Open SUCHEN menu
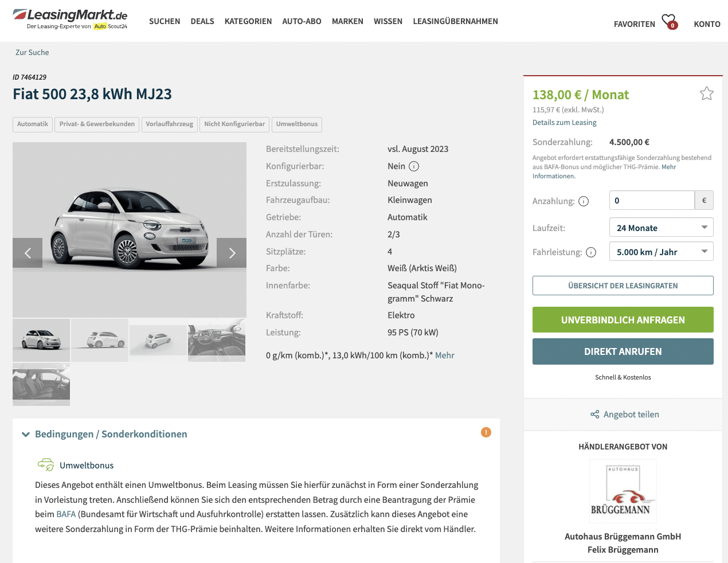728x563 pixels. coord(165,21)
